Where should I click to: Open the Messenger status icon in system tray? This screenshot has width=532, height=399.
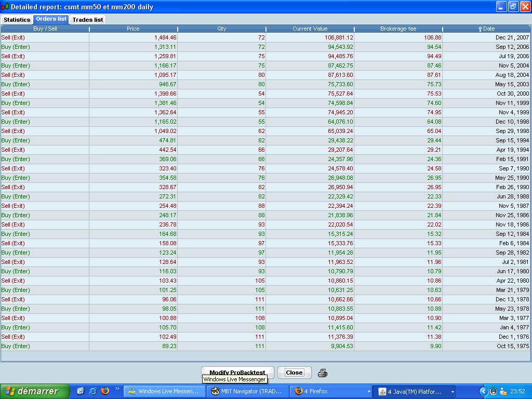503,391
